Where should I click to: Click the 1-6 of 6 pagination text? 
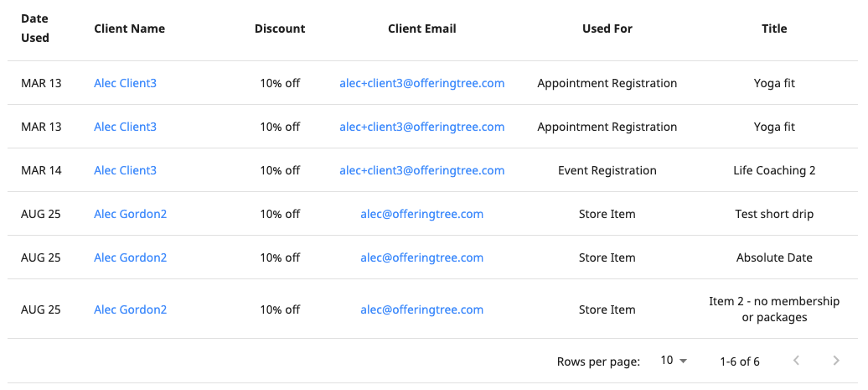coord(740,361)
